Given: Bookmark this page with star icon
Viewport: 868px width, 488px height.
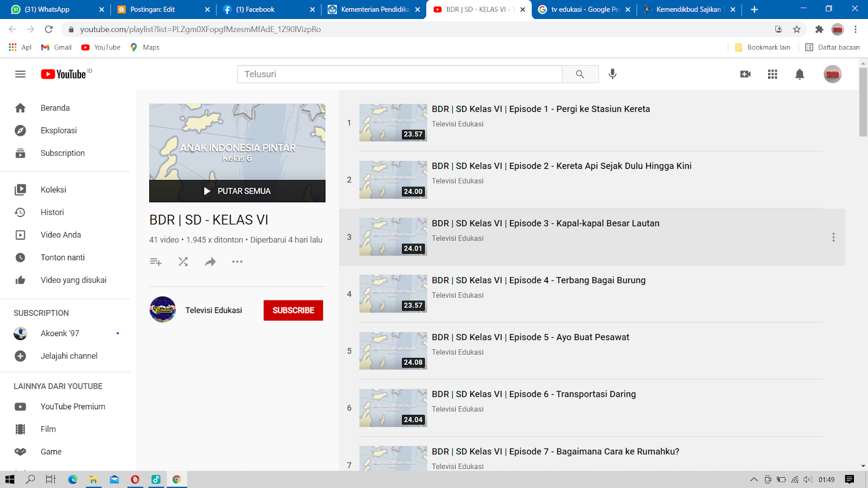Looking at the screenshot, I should (x=796, y=29).
